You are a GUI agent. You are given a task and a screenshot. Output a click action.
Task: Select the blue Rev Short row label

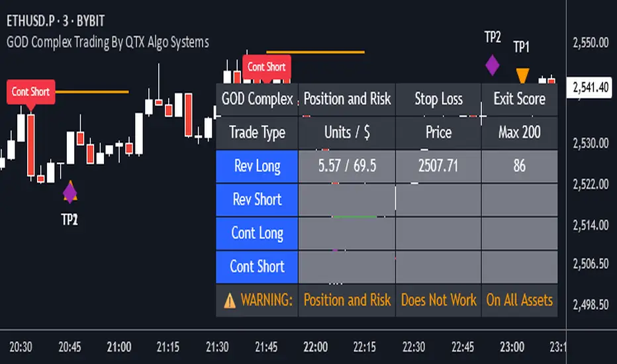pyautogui.click(x=258, y=199)
